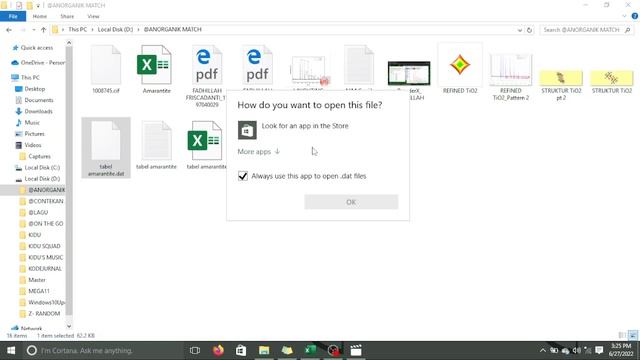Screen dimensions: 640x360
Task: Launch Firefox from the taskbar
Action: [218, 351]
